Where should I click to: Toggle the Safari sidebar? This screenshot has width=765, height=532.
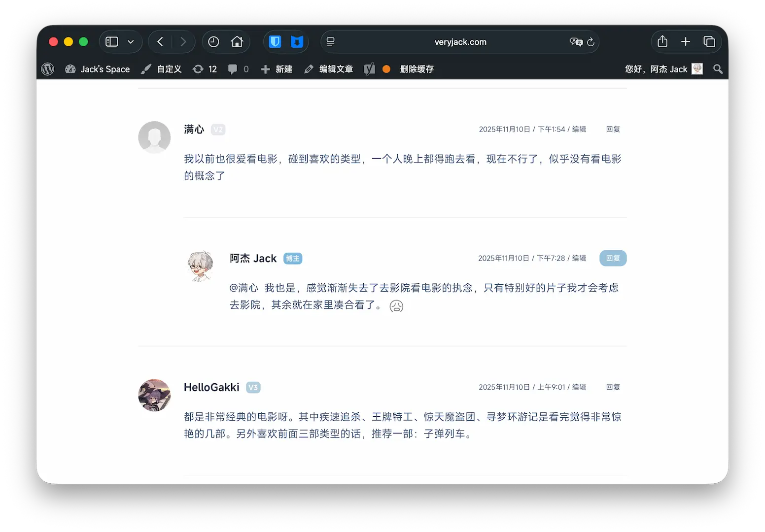pyautogui.click(x=112, y=42)
